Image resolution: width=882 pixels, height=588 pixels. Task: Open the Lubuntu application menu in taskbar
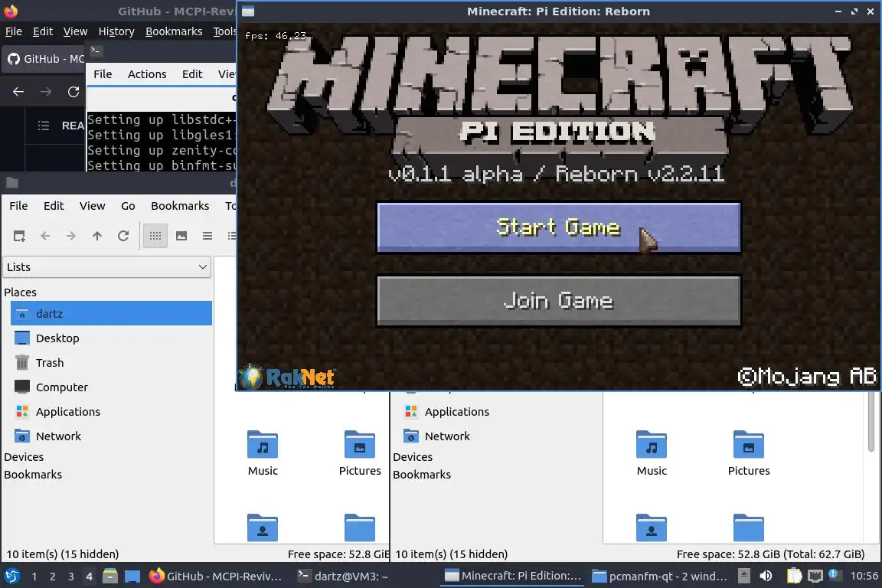tap(11, 577)
